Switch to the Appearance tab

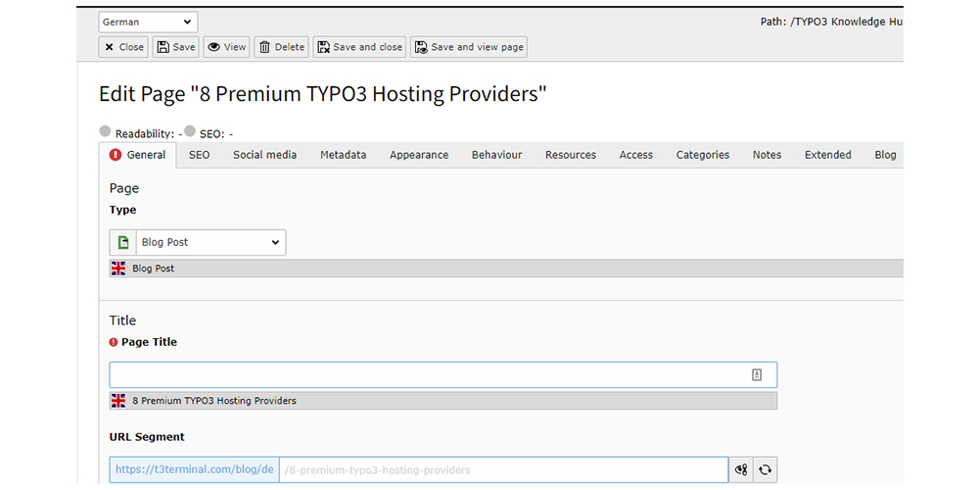[x=419, y=155]
